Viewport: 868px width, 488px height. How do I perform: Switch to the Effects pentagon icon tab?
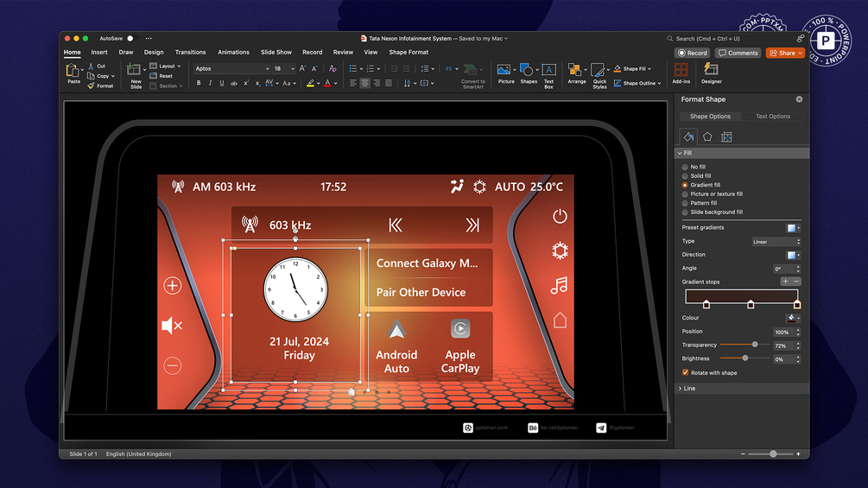click(707, 136)
